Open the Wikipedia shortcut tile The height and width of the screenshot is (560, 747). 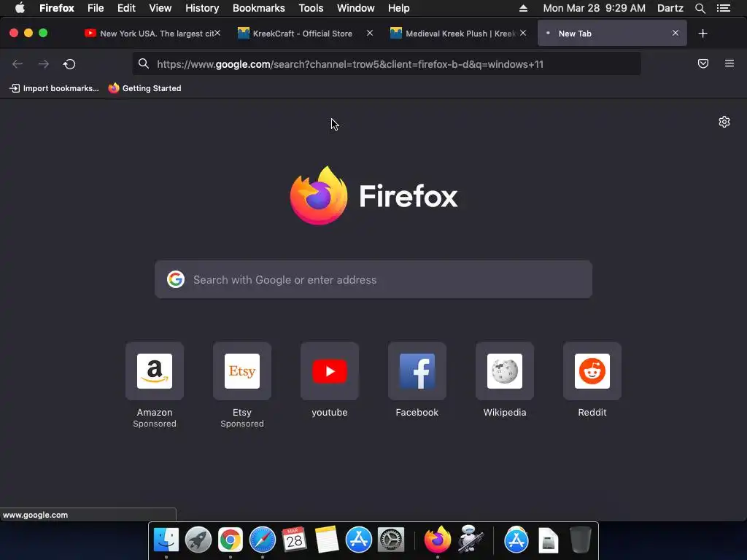[505, 371]
